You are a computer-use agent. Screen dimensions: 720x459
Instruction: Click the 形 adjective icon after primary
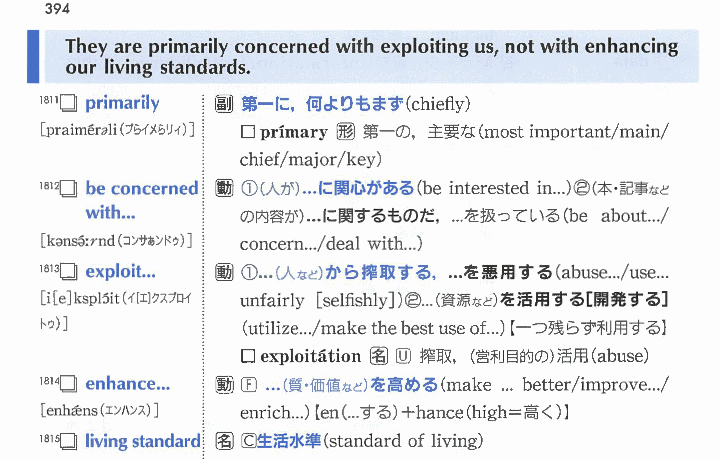pyautogui.click(x=346, y=132)
